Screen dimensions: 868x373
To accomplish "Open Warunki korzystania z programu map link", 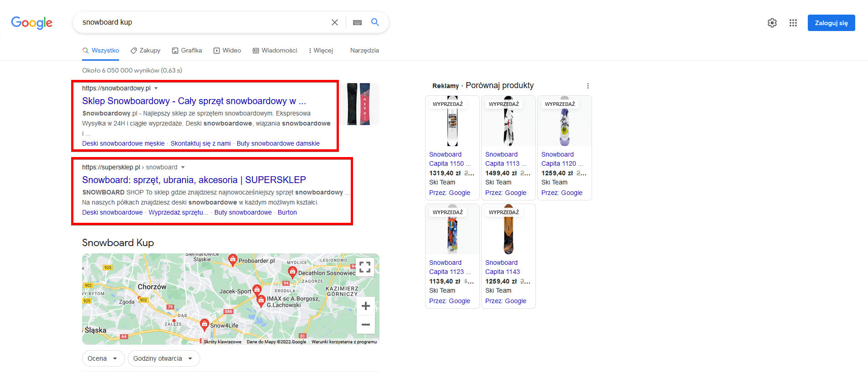I will tap(344, 342).
